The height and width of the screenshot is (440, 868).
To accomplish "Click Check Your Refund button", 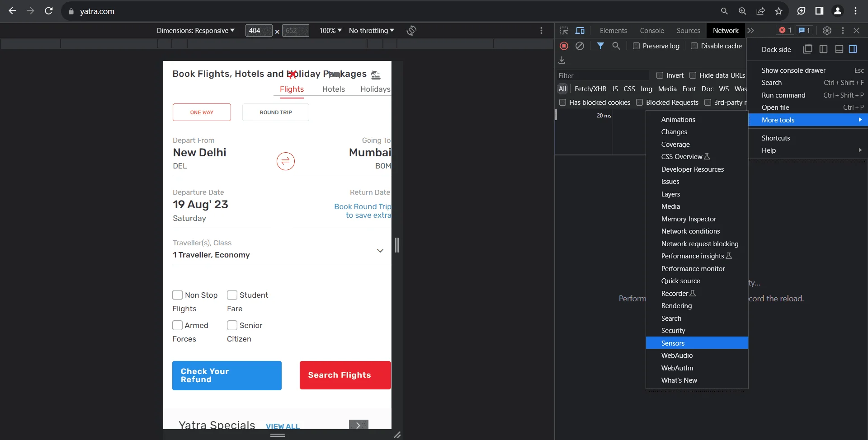I will coord(227,375).
